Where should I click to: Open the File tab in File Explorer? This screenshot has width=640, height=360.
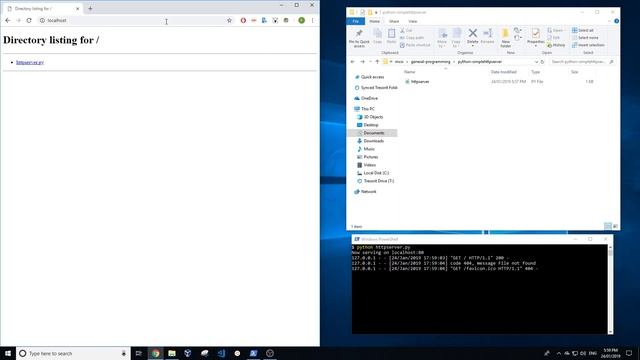(x=356, y=21)
